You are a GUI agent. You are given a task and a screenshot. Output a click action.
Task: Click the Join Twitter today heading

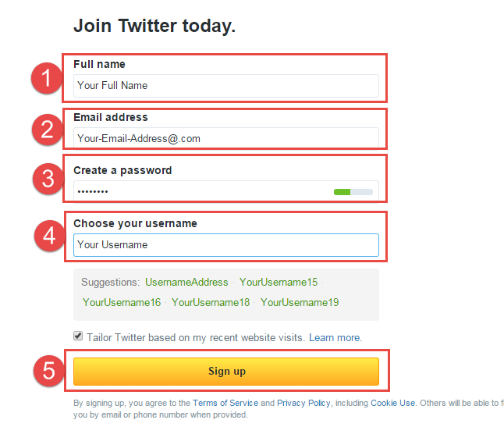pos(154,26)
